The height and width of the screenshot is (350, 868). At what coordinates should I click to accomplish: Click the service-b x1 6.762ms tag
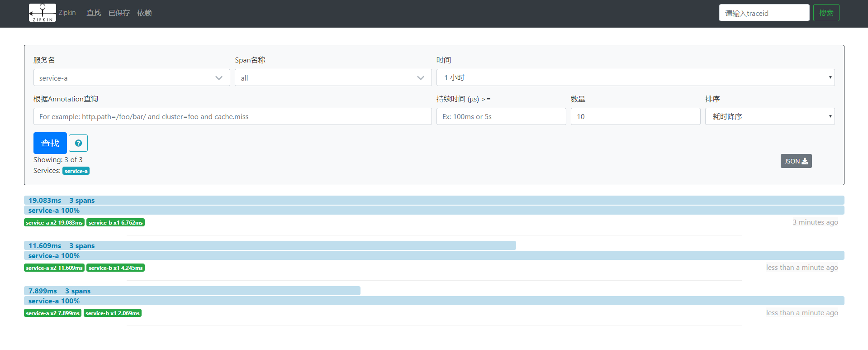click(x=116, y=222)
